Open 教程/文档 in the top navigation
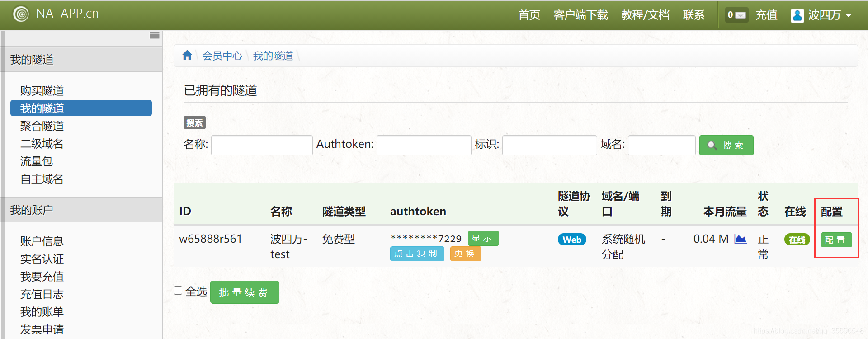Screen dimensions: 868x339 click(x=645, y=15)
